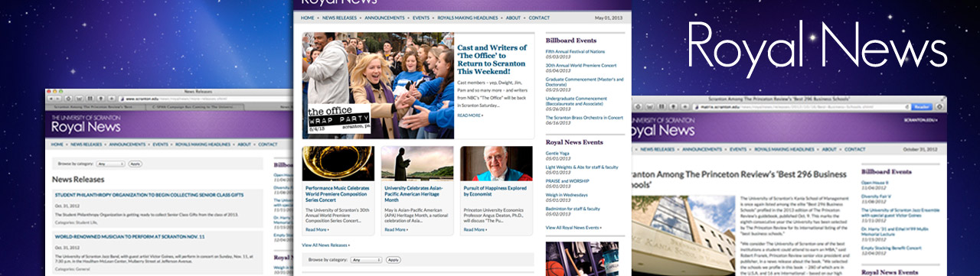Open 30th Annual World Premiere Concert event
Image resolution: width=980 pixels, height=276 pixels.
click(x=581, y=66)
